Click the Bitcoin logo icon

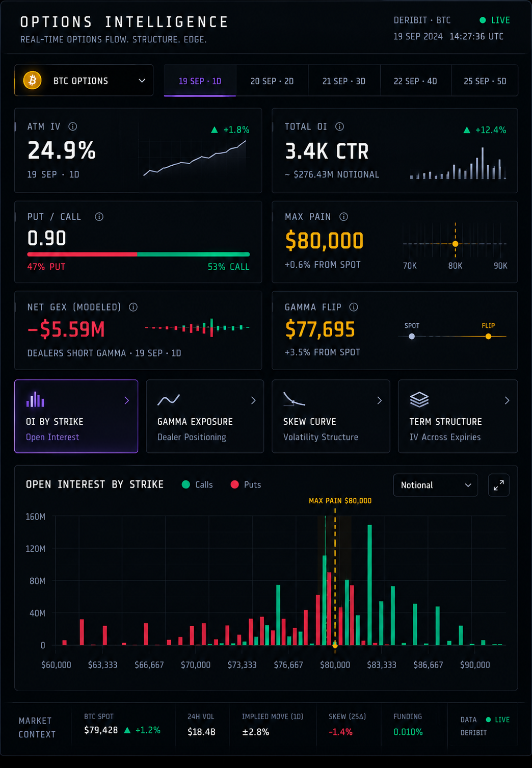point(32,81)
